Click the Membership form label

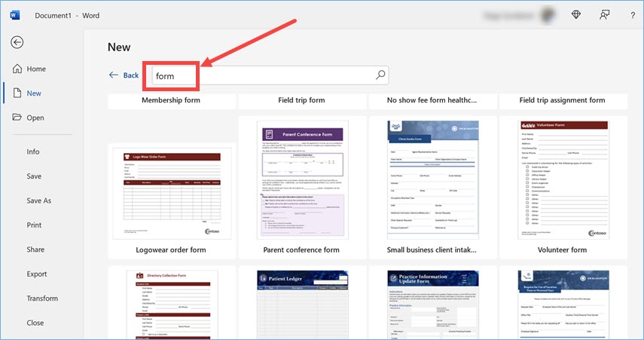[171, 100]
